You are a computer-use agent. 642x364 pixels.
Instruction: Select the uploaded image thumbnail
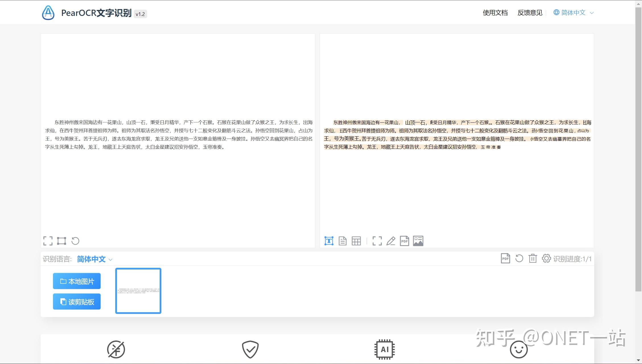pos(138,291)
